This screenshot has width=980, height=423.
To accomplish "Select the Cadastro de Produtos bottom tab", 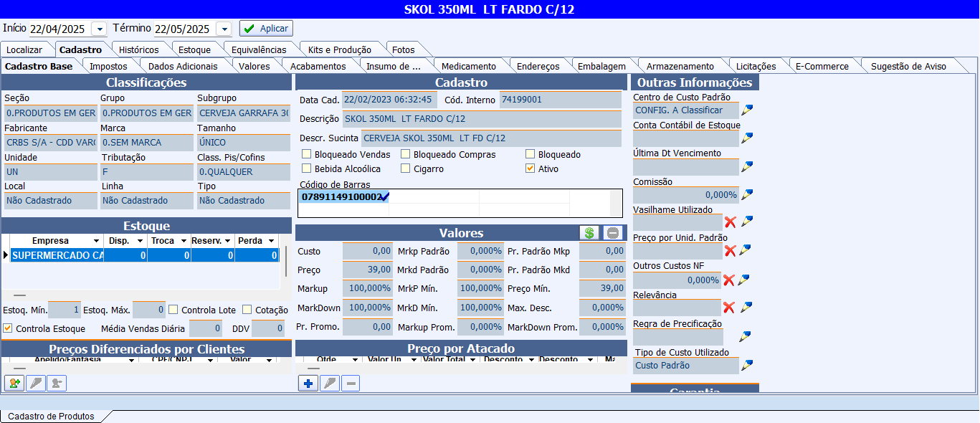I will click(51, 416).
